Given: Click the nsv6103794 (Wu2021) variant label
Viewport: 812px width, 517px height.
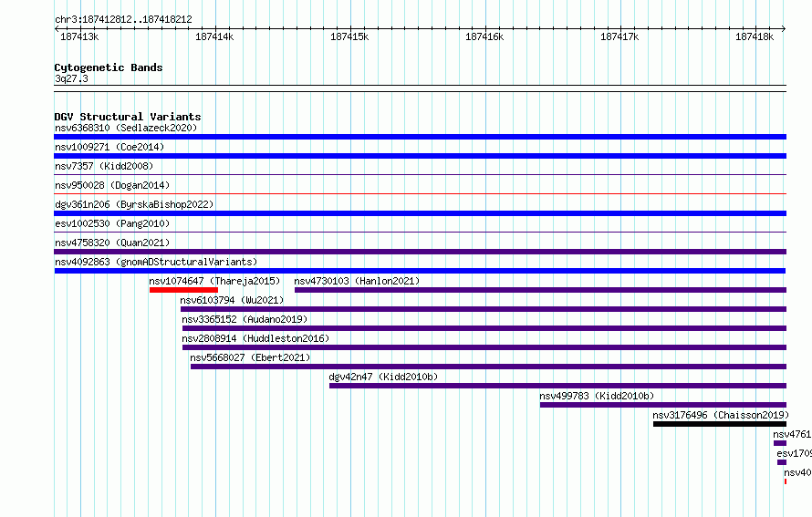Looking at the screenshot, I should [232, 300].
